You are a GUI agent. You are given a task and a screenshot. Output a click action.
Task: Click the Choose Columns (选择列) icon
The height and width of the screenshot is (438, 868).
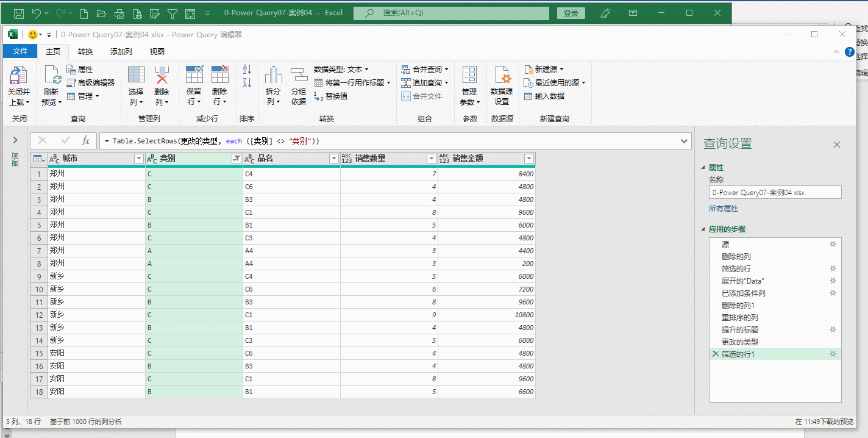pos(136,74)
